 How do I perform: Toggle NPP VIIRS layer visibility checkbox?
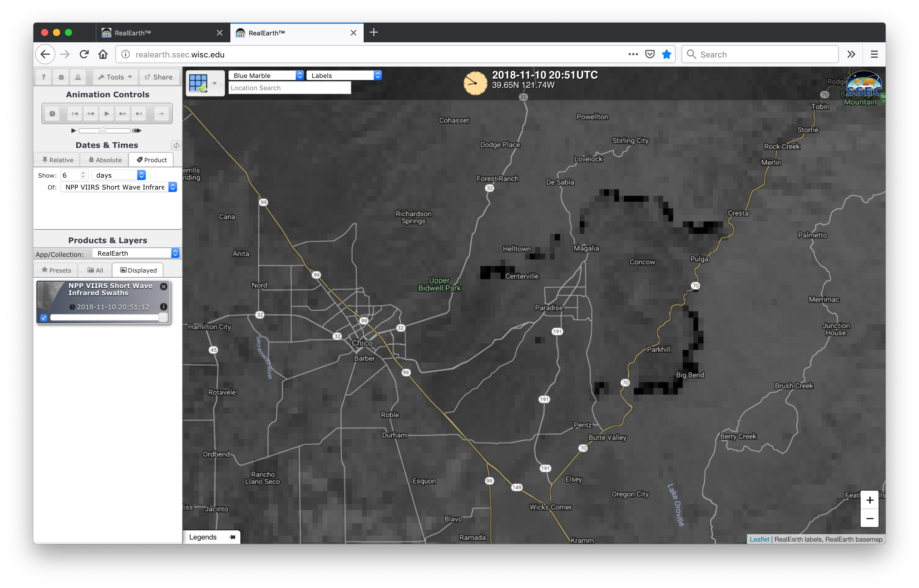pyautogui.click(x=44, y=318)
